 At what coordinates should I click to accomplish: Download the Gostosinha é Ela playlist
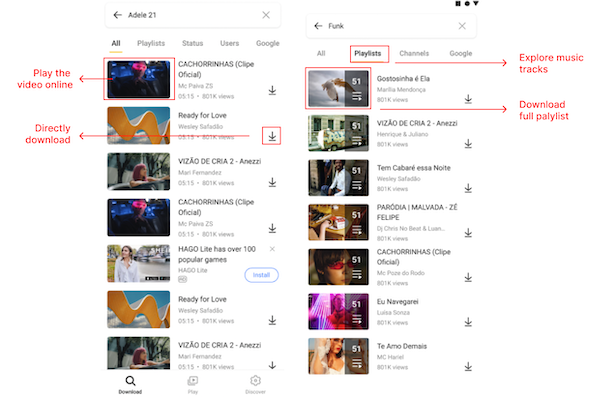coord(468,99)
